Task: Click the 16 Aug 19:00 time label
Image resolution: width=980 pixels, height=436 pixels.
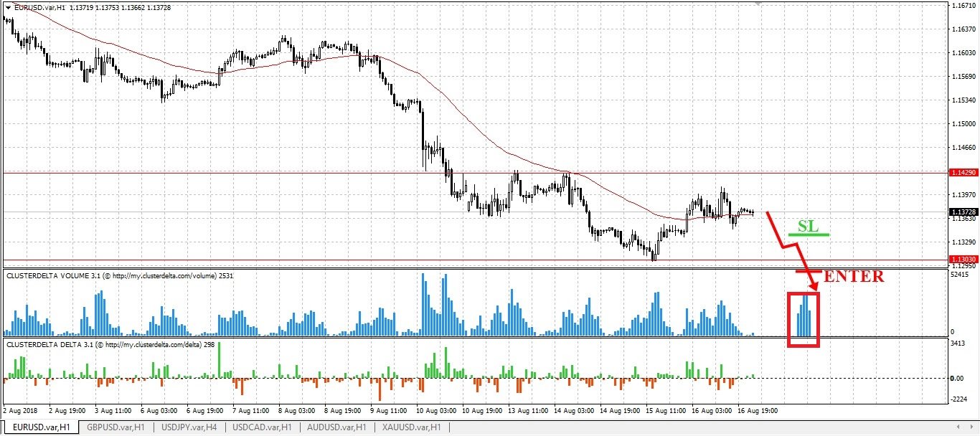Action: tap(756, 411)
